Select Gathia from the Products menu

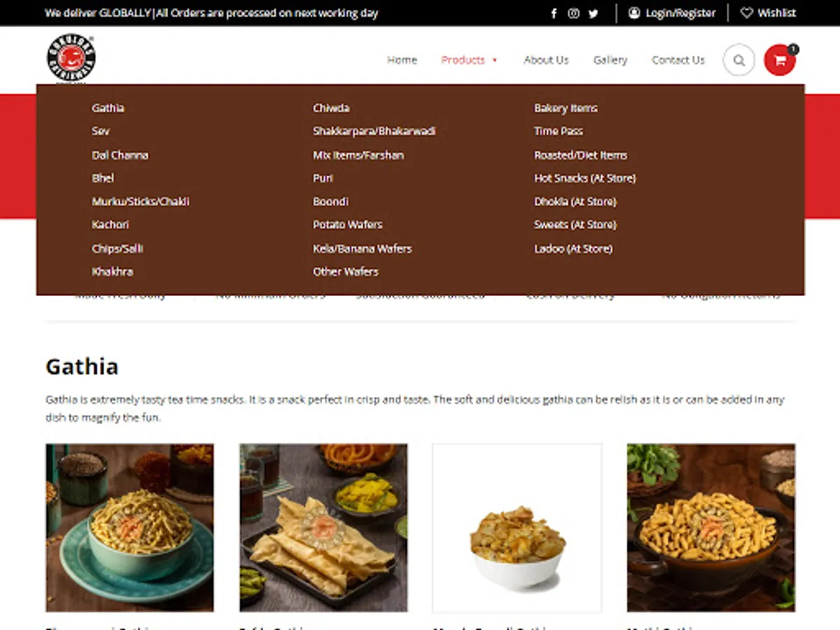click(x=108, y=108)
